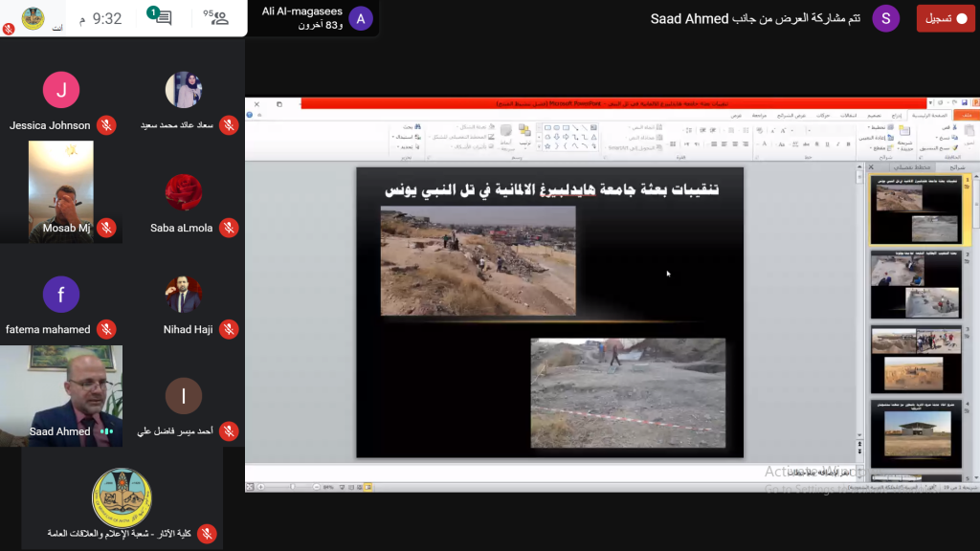
Task: Select first slide thumbnail in slide panel
Action: click(x=916, y=211)
